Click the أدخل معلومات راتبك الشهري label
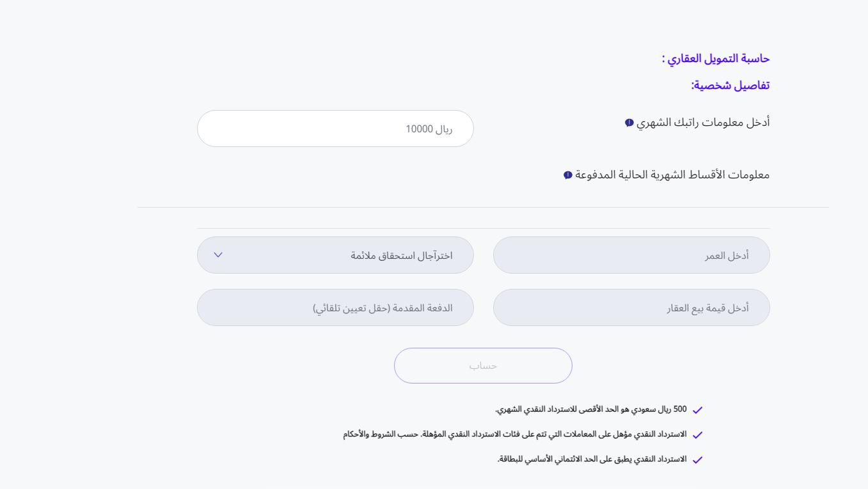868x489 pixels. [703, 122]
